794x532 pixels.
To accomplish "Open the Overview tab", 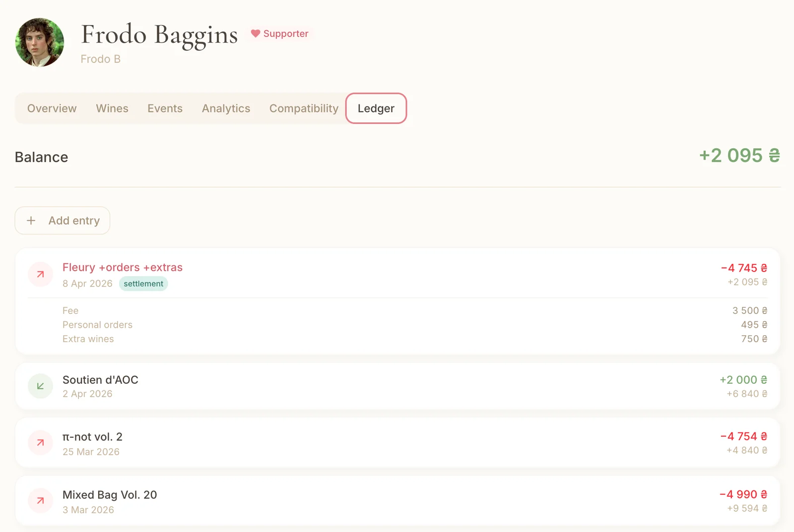I will (x=52, y=109).
